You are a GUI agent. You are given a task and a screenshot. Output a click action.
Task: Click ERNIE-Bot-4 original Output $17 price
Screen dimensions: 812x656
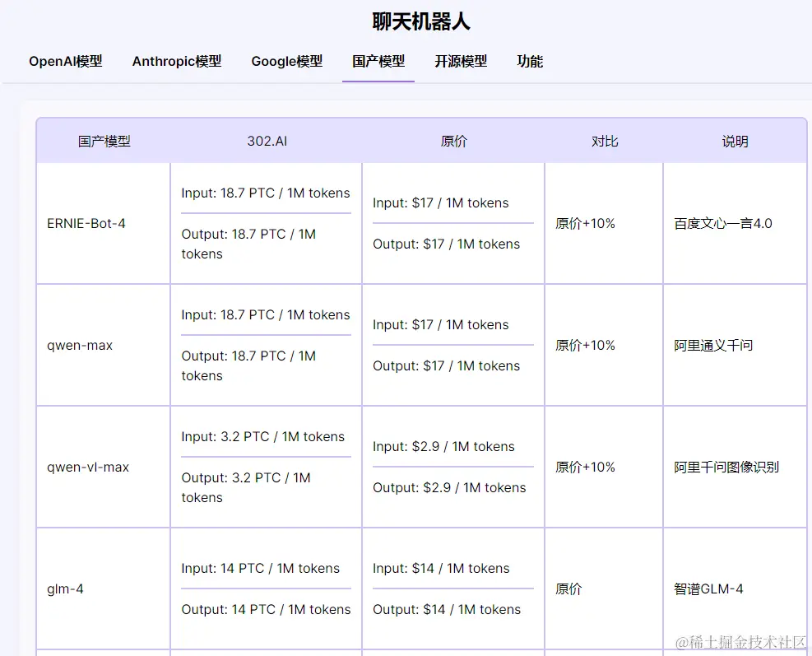click(x=447, y=244)
